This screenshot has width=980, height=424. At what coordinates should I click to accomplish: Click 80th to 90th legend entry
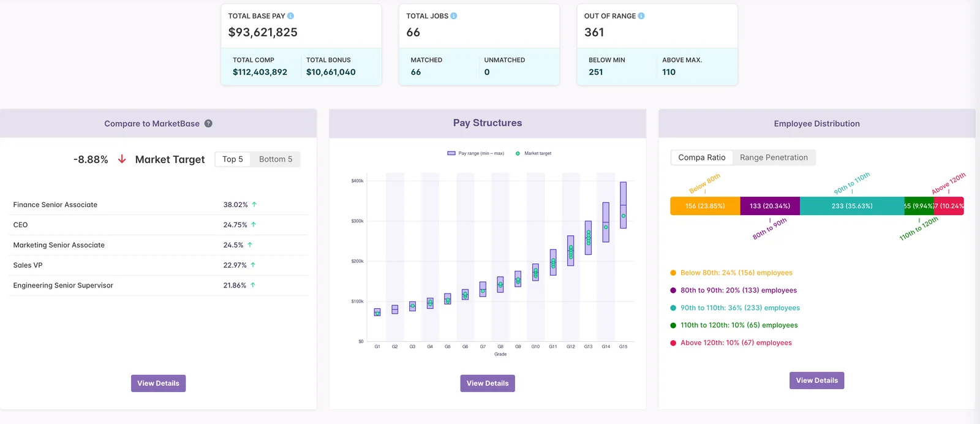(x=734, y=290)
